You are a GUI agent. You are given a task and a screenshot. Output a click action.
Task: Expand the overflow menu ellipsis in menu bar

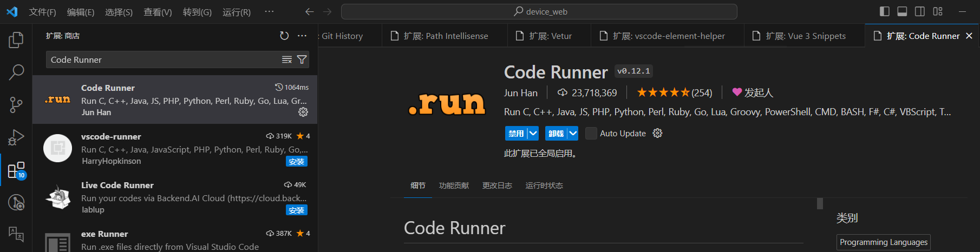[269, 11]
